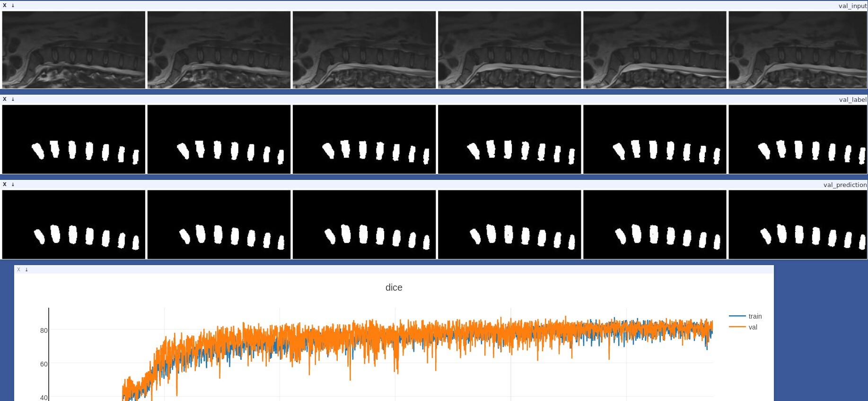The width and height of the screenshot is (868, 401).
Task: Select the second mask in val_prediction
Action: pyautogui.click(x=219, y=224)
